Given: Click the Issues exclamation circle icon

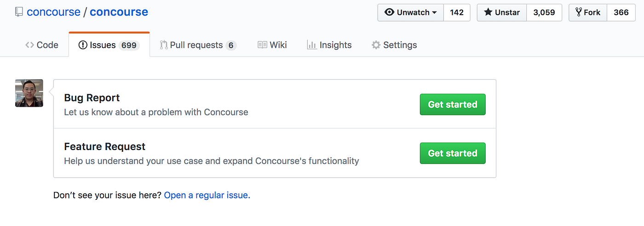Looking at the screenshot, I should coord(83,45).
